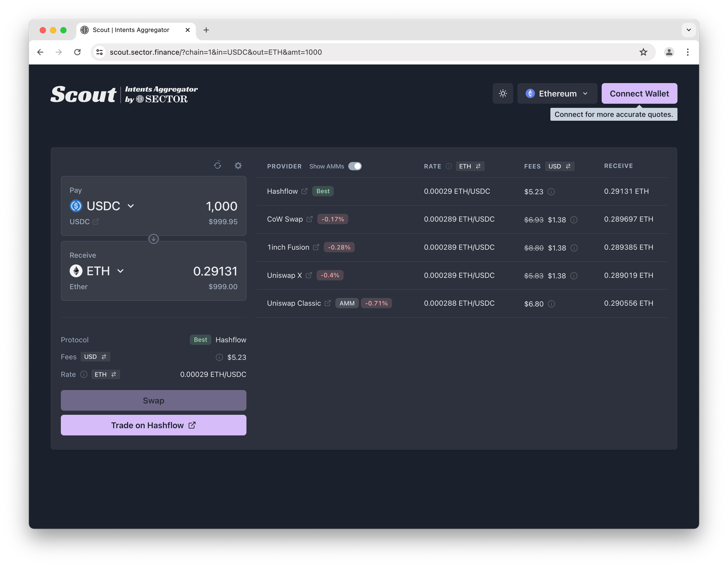Select the Scout Intents Aggregator browser tab
Image resolution: width=728 pixels, height=567 pixels.
[131, 30]
